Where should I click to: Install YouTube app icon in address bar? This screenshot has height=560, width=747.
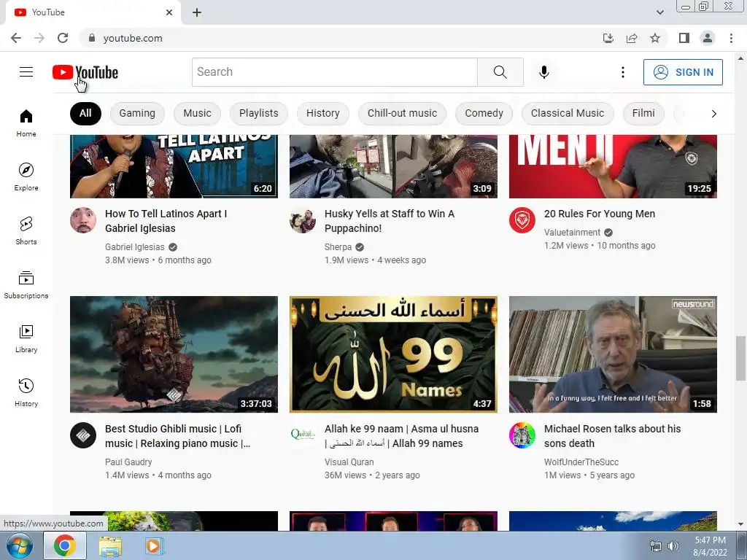[x=608, y=38]
